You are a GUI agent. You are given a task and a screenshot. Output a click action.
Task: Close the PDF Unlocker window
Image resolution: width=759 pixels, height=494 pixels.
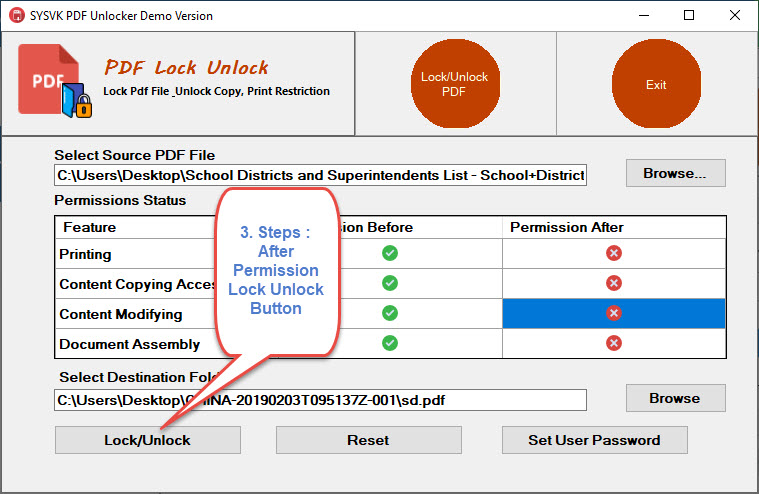pyautogui.click(x=735, y=15)
